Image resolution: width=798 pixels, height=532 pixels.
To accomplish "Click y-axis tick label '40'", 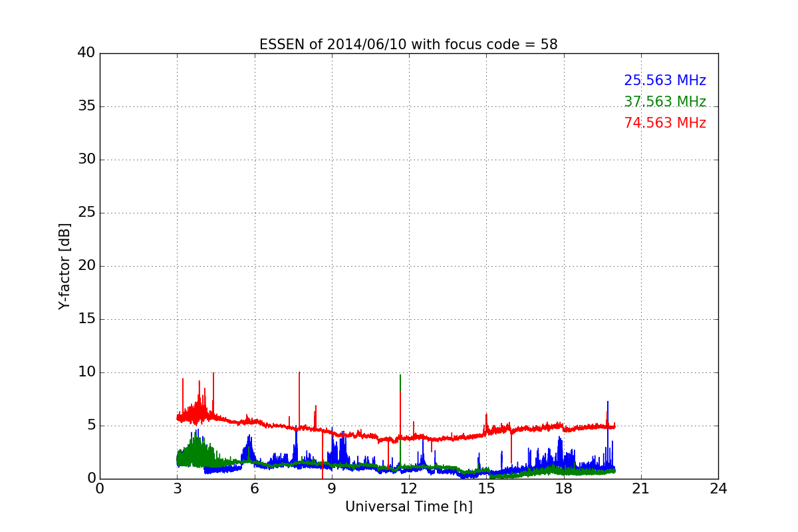I will coord(86,53).
